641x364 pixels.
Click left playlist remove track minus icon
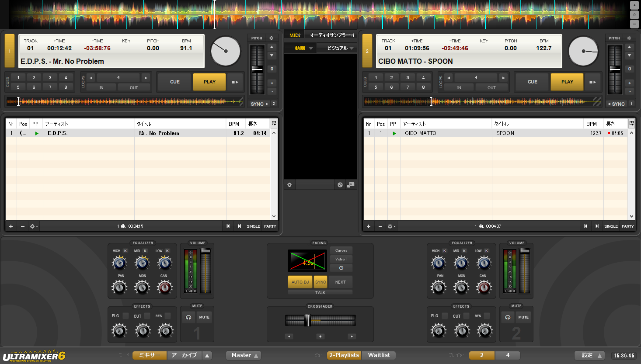(x=22, y=226)
